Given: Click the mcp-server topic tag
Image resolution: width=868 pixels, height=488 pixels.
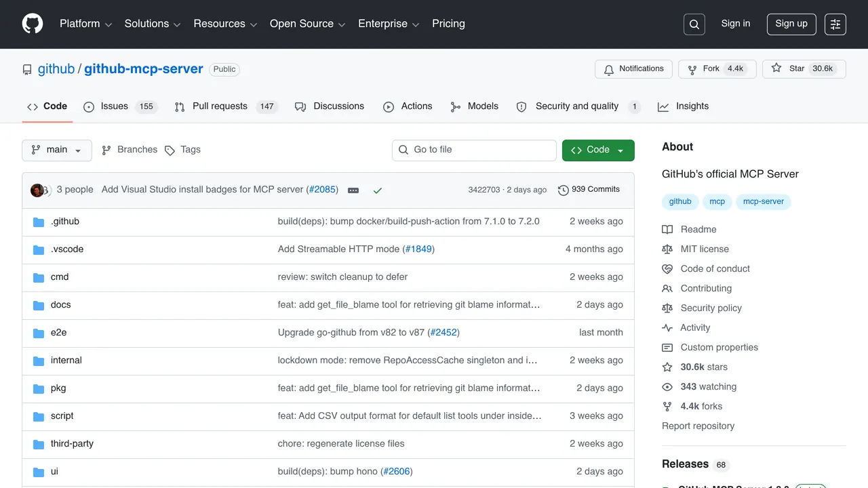Looking at the screenshot, I should coord(764,202).
